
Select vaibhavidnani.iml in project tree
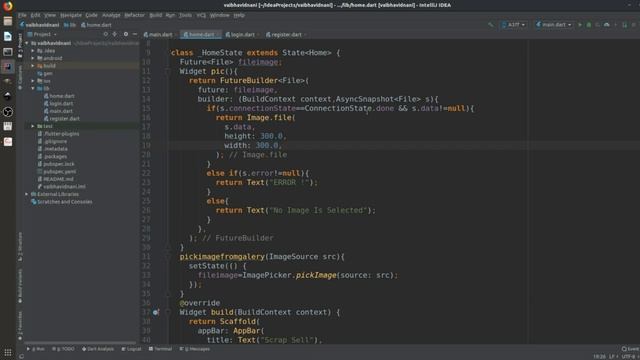[62, 187]
